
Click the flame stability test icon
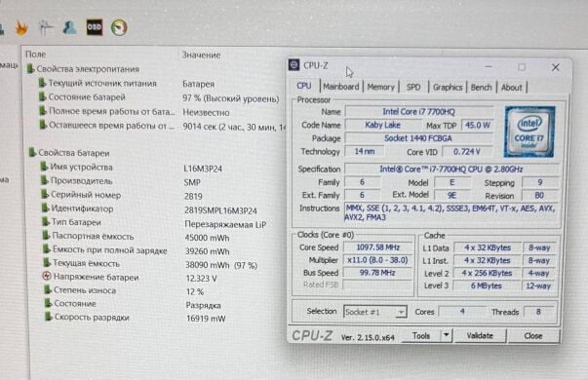click(21, 28)
